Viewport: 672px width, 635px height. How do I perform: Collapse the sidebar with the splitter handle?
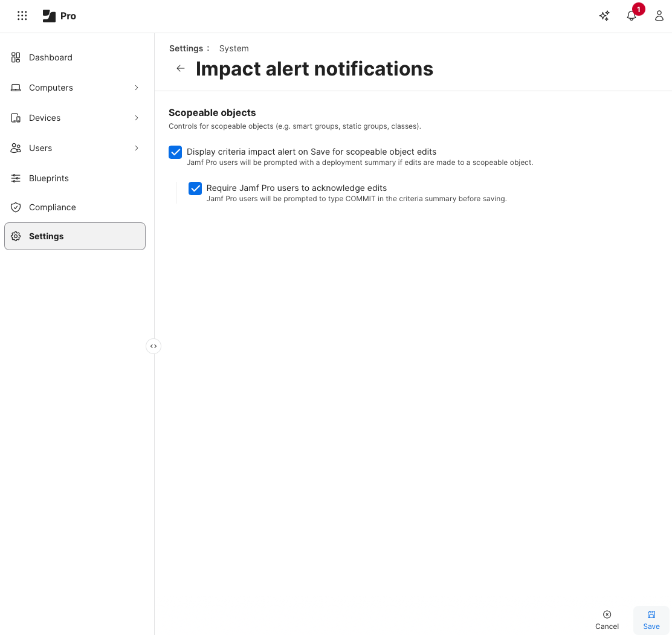click(153, 346)
